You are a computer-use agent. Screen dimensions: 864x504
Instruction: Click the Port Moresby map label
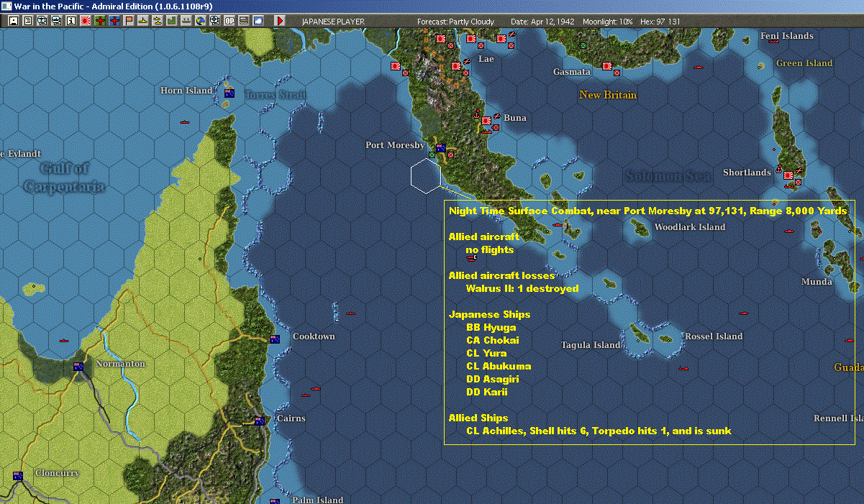(x=395, y=145)
